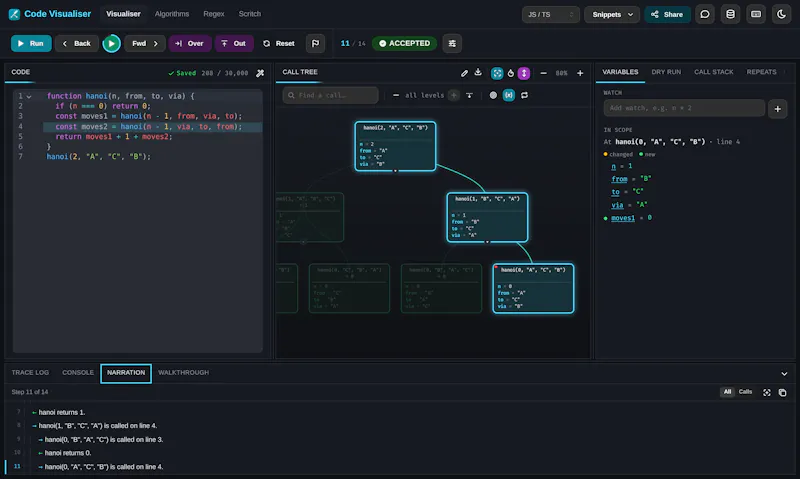This screenshot has width=800, height=479.
Task: Click narration "hanoi(1, "B", "C", "A") is called on line 4."
Action: click(x=98, y=426)
